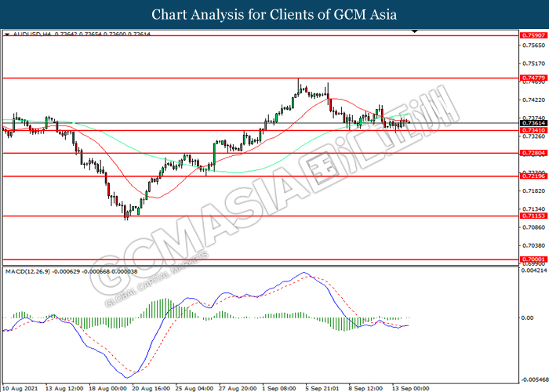Click the 0.75907 resistance price label
Viewport: 549px width, 392px height.
pyautogui.click(x=533, y=35)
